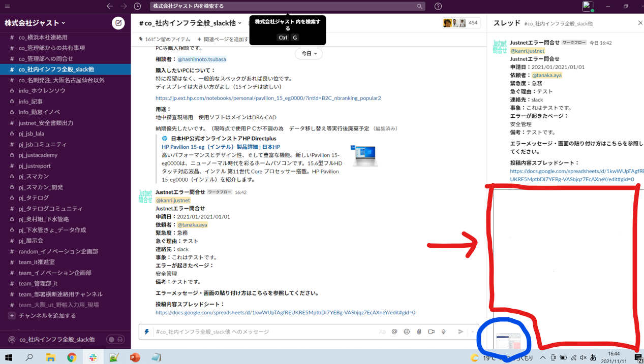
Task: Open Google Chrome from the taskbar
Action: [x=72, y=357]
